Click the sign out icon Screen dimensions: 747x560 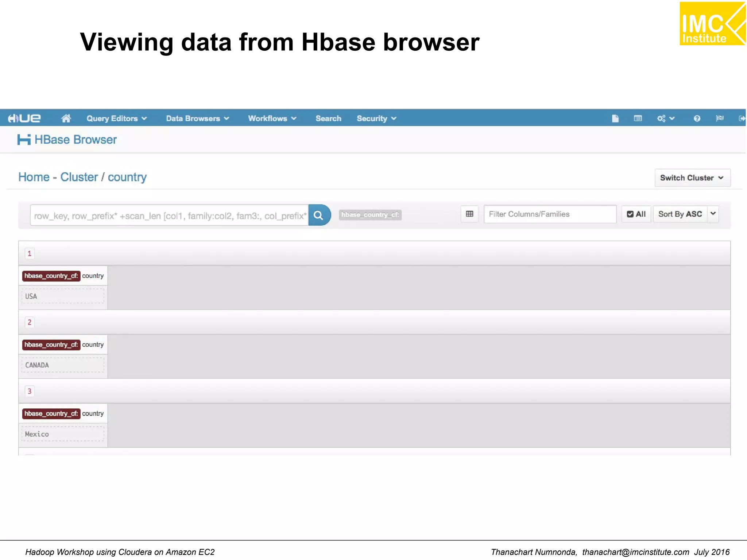[742, 118]
